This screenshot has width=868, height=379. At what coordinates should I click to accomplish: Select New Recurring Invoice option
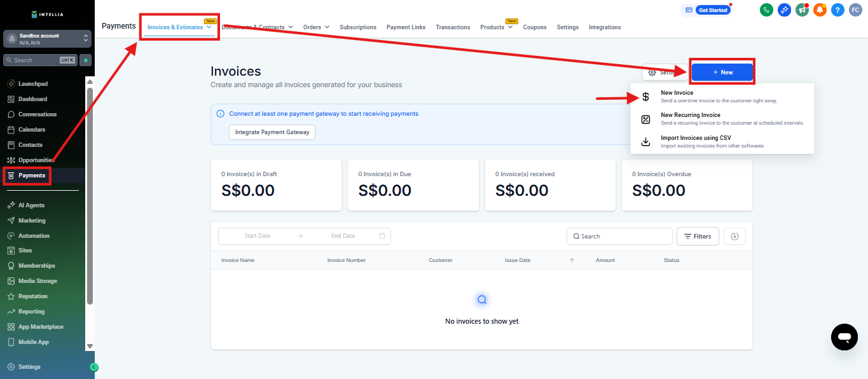(691, 115)
